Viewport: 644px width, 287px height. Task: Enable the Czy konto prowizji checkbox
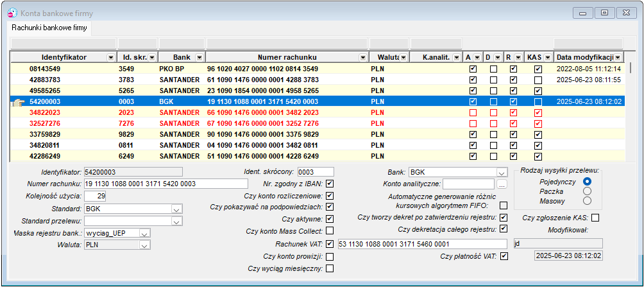click(330, 257)
